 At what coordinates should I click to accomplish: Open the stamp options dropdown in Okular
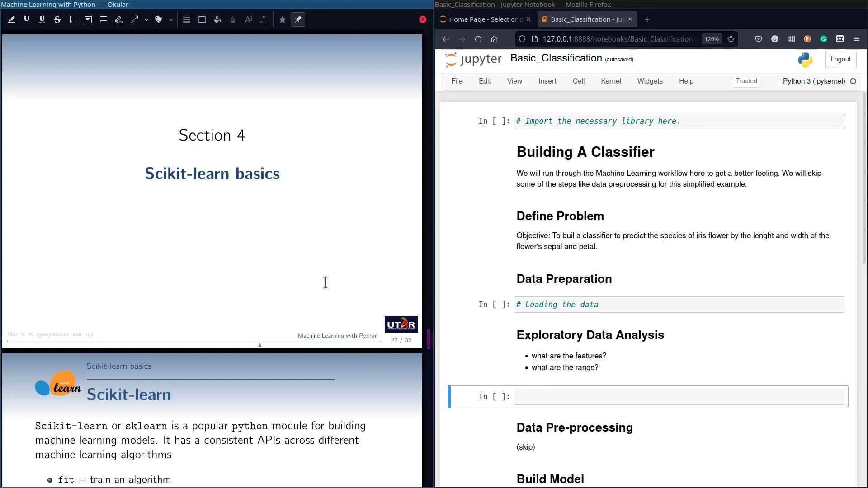171,20
